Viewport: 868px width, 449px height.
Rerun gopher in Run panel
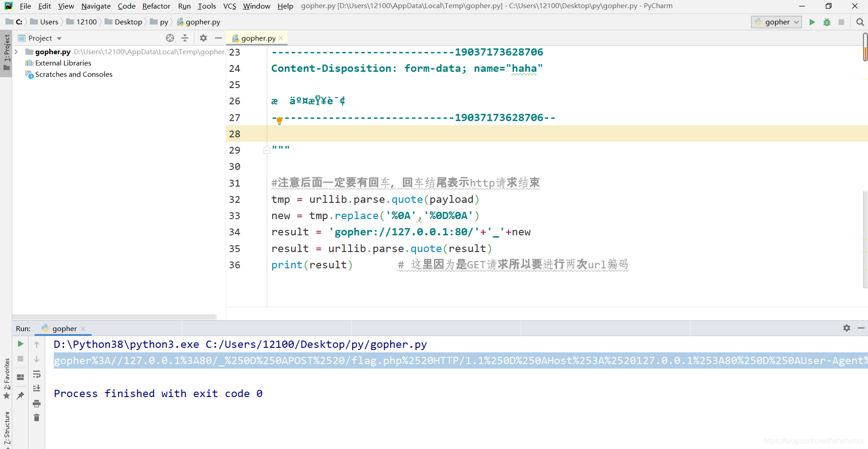(20, 344)
